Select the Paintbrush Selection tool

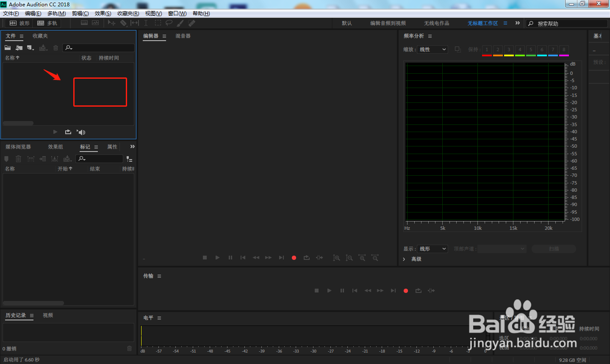[180, 23]
